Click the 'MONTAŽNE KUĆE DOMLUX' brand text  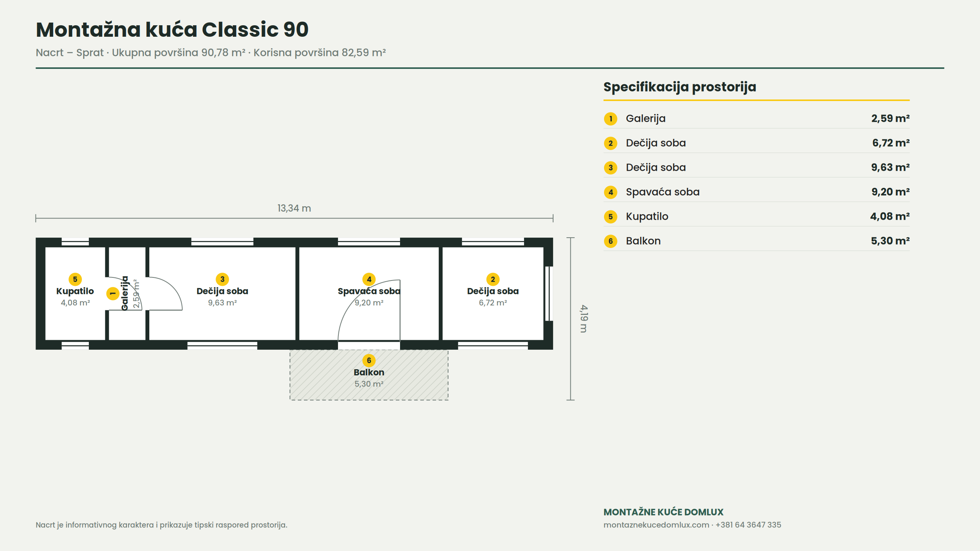tap(663, 512)
